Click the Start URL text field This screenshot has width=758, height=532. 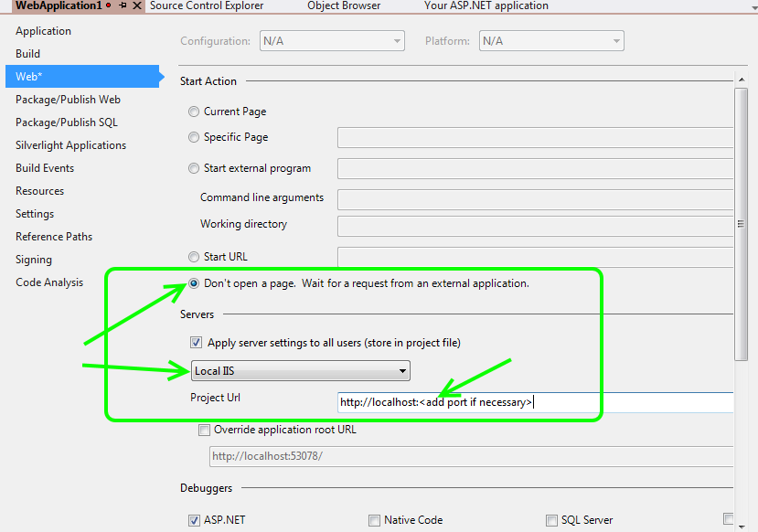(x=535, y=257)
